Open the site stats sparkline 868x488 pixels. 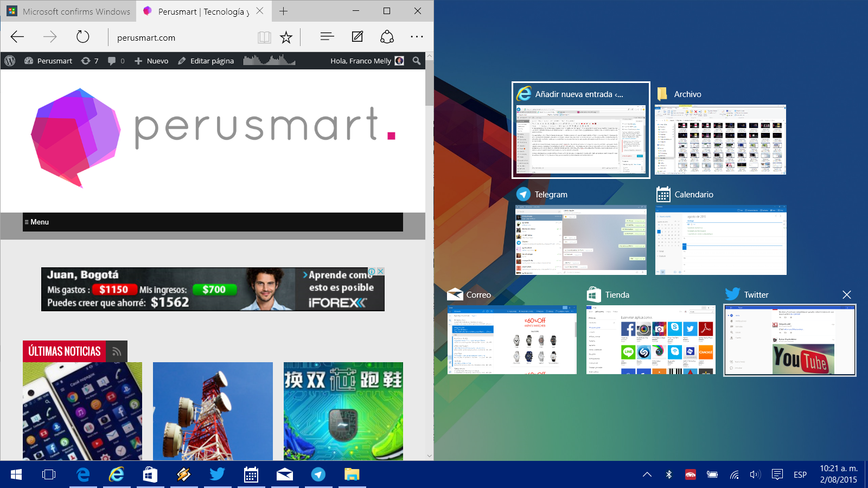(x=270, y=60)
